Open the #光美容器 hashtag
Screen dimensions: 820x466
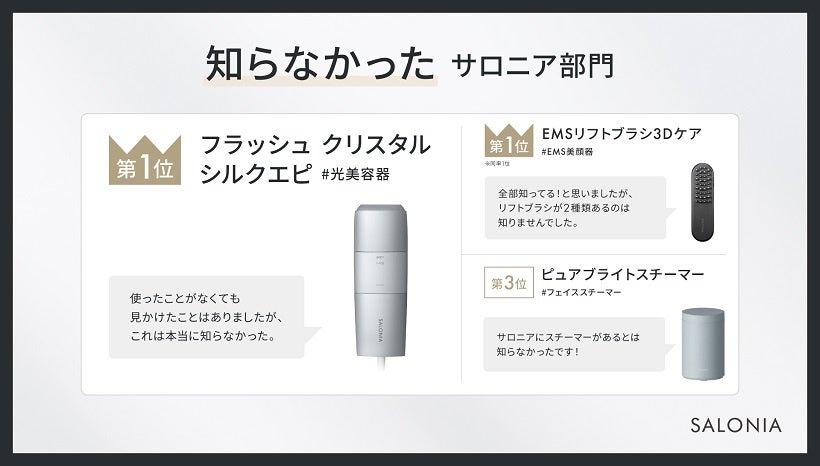(x=356, y=174)
